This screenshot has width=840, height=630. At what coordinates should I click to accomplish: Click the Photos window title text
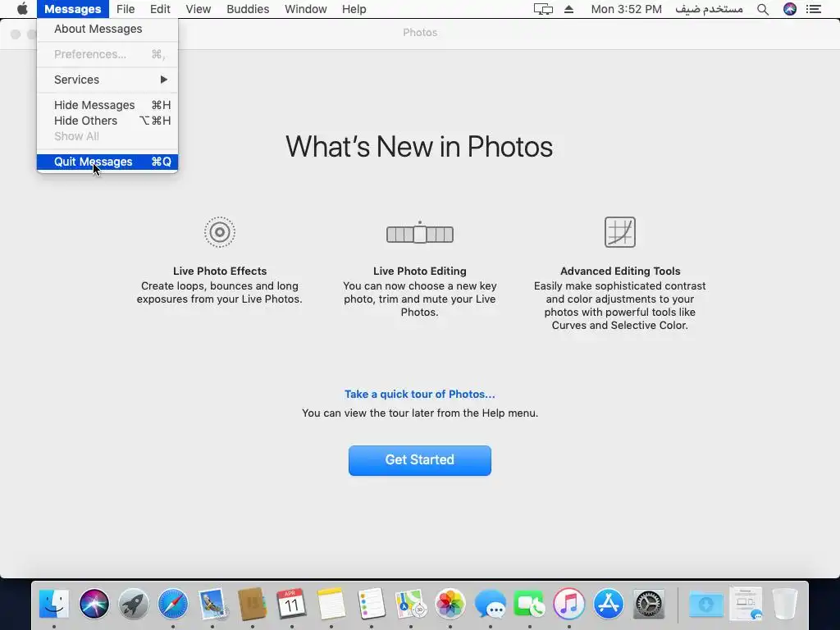pyautogui.click(x=420, y=33)
